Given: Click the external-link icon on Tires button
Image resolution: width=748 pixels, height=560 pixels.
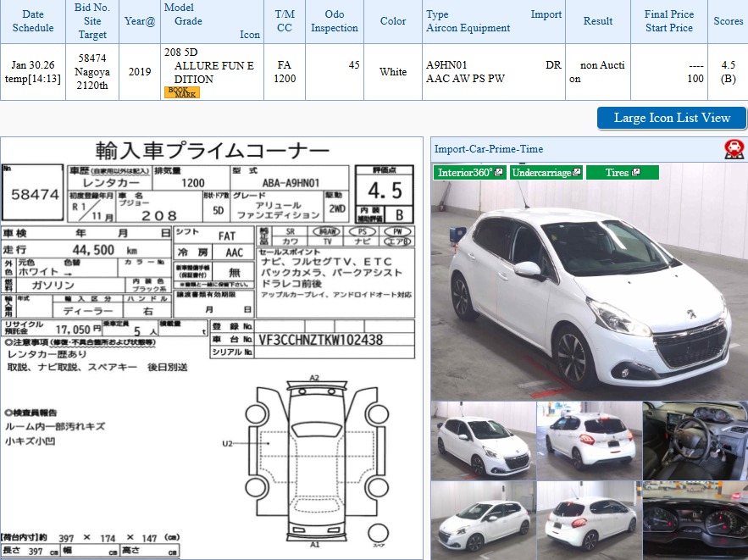Looking at the screenshot, I should coord(635,172).
